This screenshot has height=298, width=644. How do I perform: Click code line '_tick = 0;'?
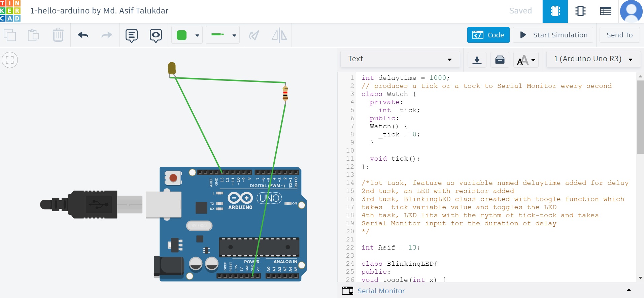coord(399,134)
